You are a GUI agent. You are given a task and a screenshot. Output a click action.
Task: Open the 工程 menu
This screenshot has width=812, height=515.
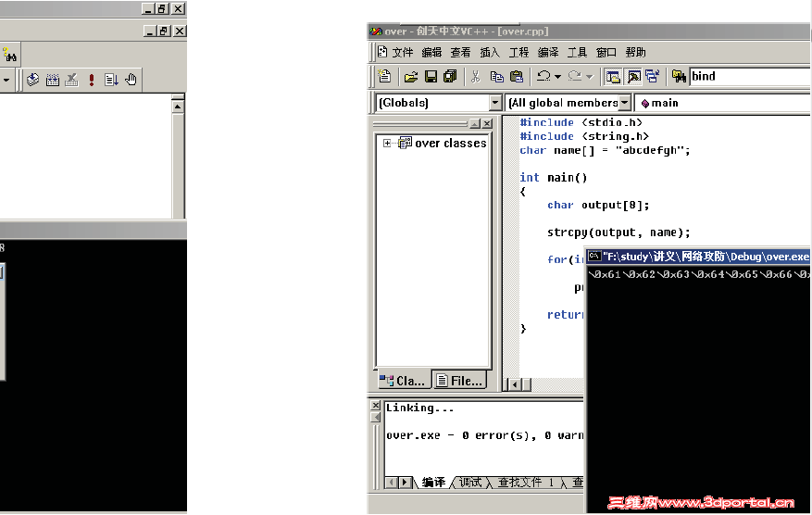tap(518, 52)
